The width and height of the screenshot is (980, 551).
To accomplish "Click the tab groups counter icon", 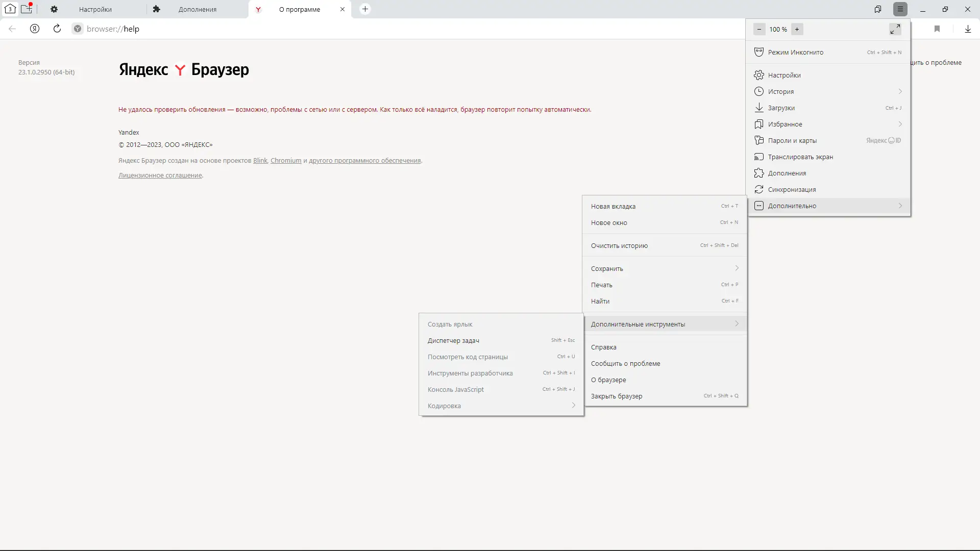I will click(x=10, y=9).
